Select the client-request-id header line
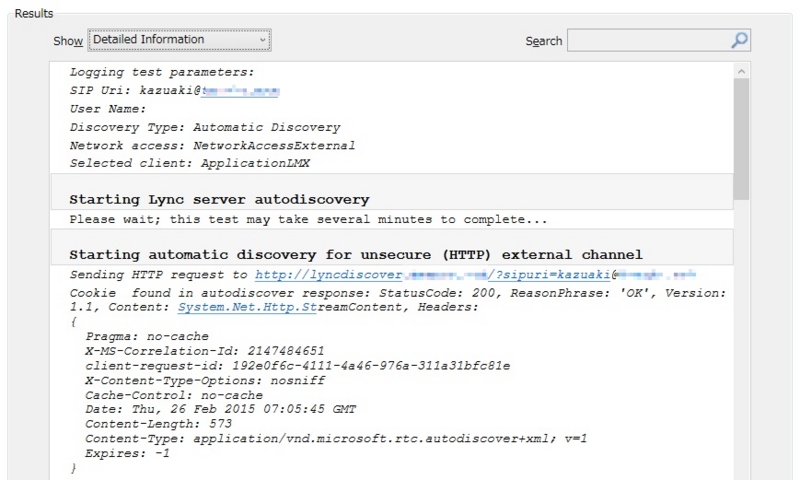Screen dimensions: 800x480 click(297, 366)
